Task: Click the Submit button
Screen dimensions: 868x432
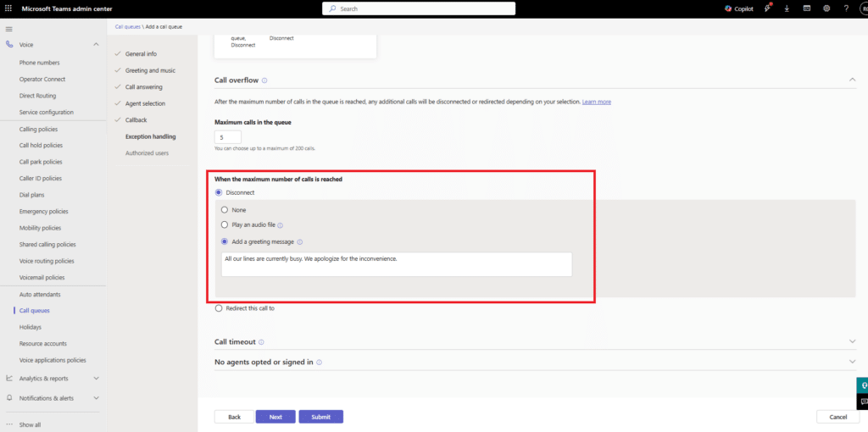Action: click(320, 417)
